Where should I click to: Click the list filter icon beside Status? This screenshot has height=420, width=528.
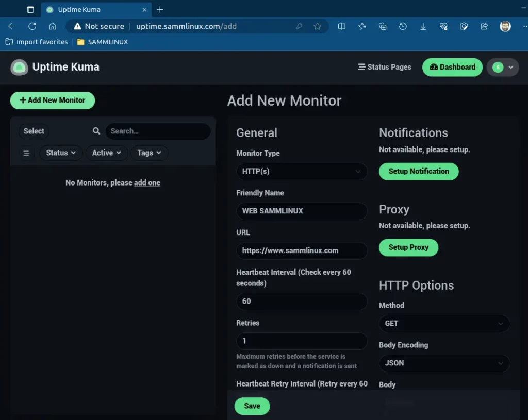point(26,153)
